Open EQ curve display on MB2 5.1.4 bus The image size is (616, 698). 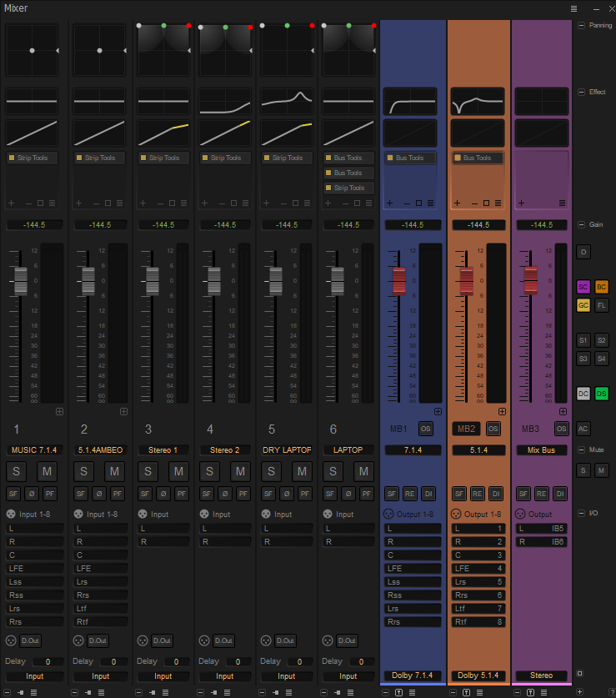coord(478,102)
